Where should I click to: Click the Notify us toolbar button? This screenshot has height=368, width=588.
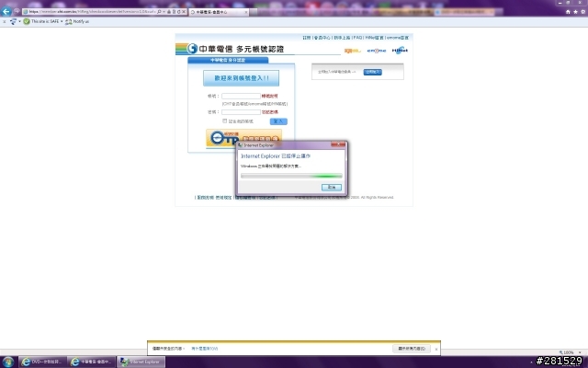coord(77,22)
